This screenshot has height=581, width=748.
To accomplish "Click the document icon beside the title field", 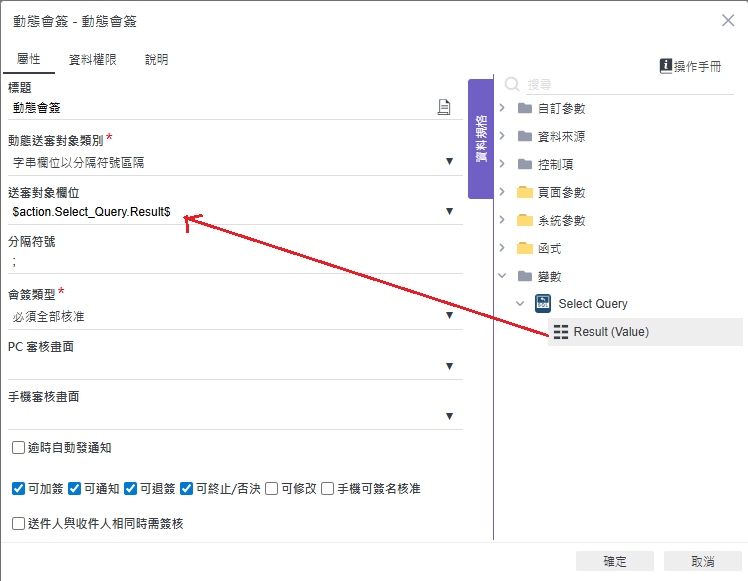I will pos(444,108).
